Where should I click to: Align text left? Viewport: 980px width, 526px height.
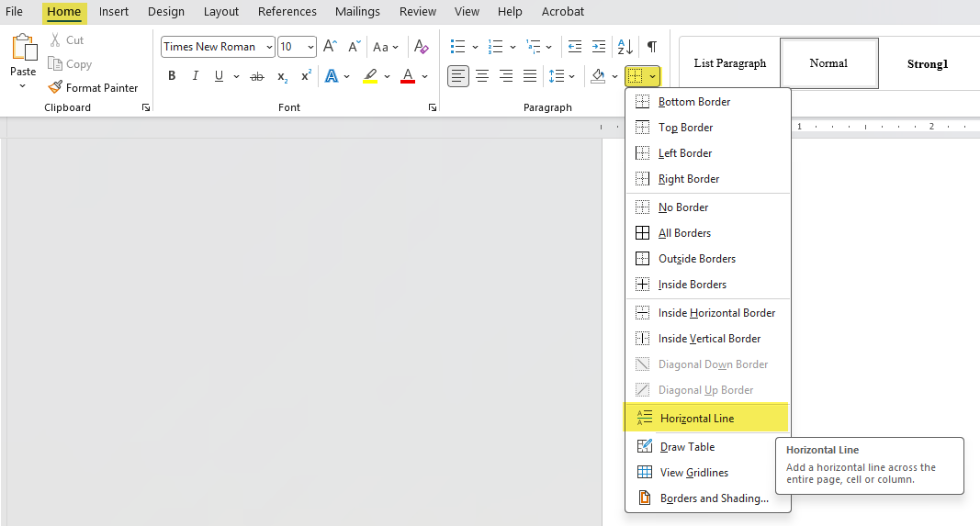tap(458, 76)
